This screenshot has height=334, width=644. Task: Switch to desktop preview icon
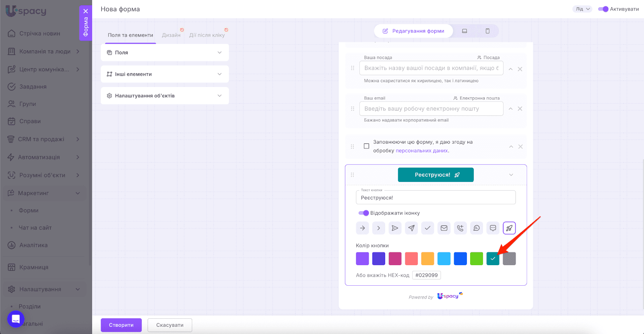[464, 31]
